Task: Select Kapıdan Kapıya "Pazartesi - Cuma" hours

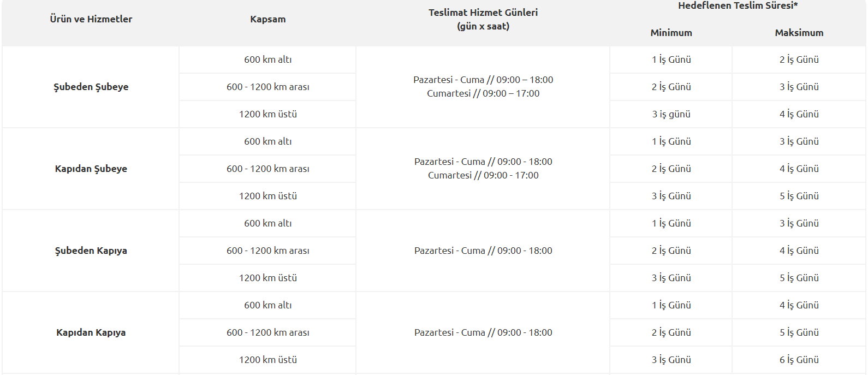Action: coord(483,332)
